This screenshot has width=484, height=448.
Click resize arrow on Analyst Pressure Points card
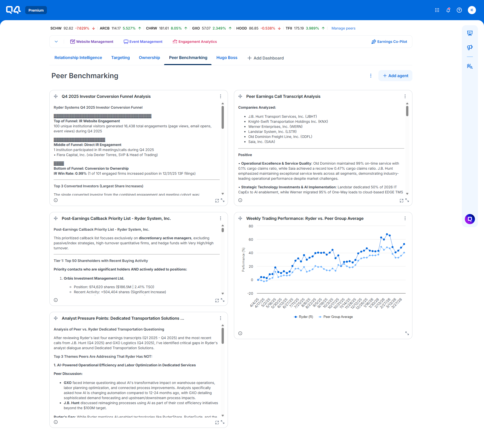(223, 422)
